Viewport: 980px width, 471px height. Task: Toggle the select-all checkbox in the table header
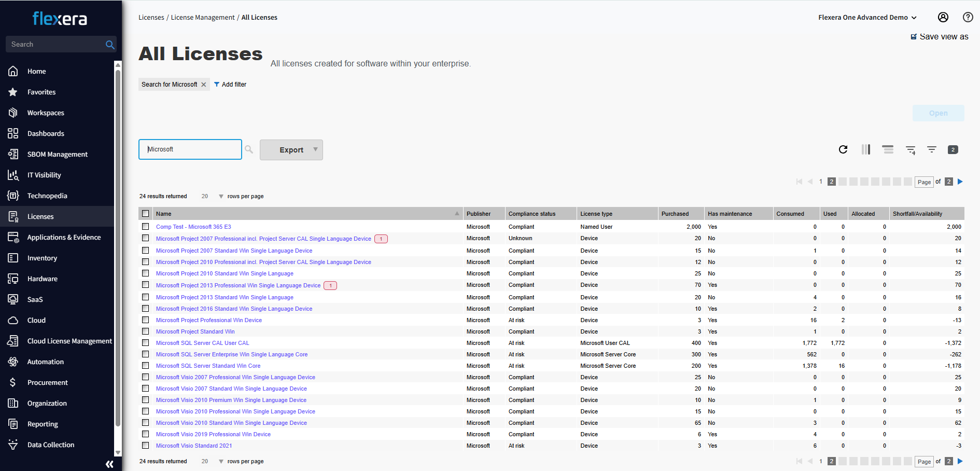coord(146,214)
